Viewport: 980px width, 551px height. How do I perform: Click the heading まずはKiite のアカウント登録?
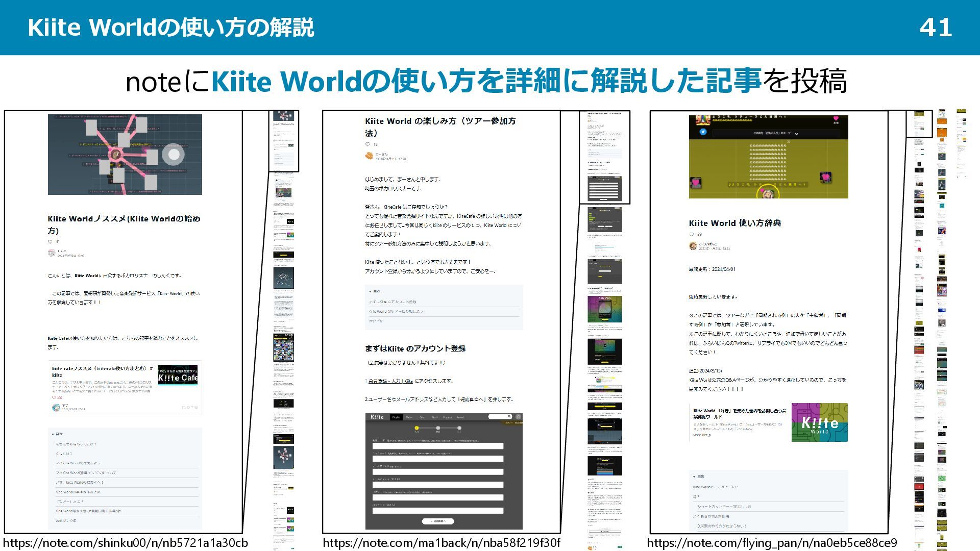click(415, 349)
